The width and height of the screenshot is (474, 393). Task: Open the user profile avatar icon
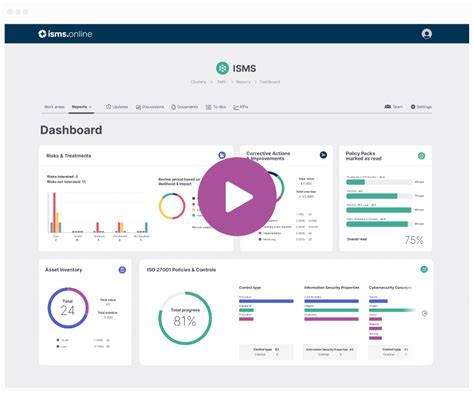(x=427, y=34)
